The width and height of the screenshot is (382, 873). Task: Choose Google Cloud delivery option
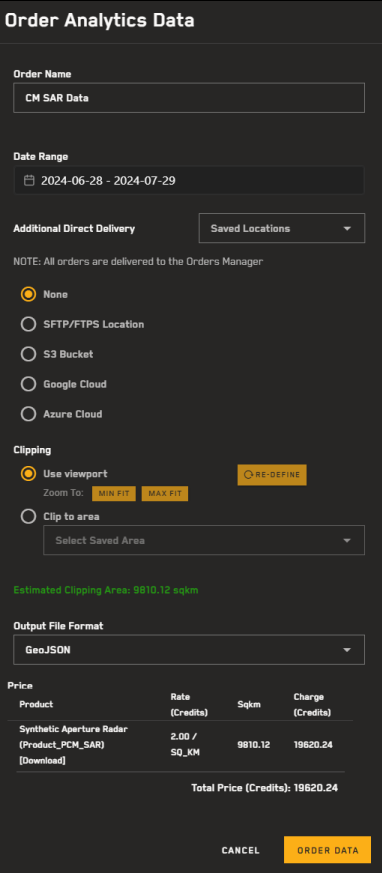[28, 384]
